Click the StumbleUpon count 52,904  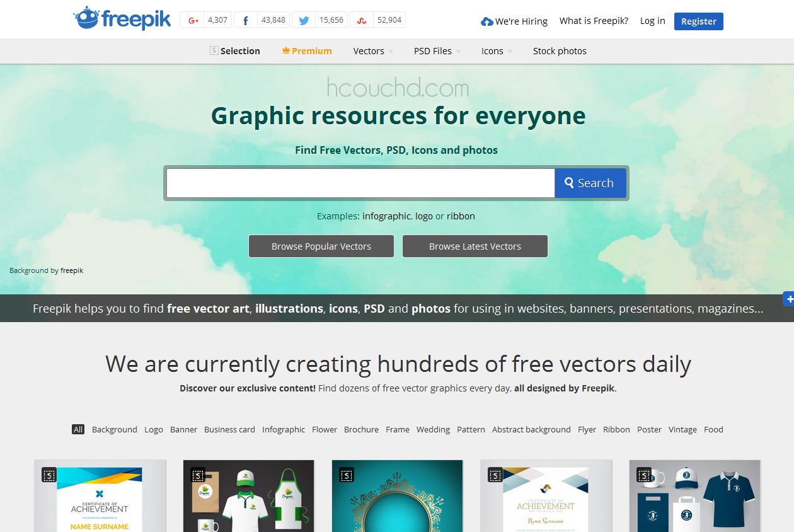pyautogui.click(x=389, y=20)
